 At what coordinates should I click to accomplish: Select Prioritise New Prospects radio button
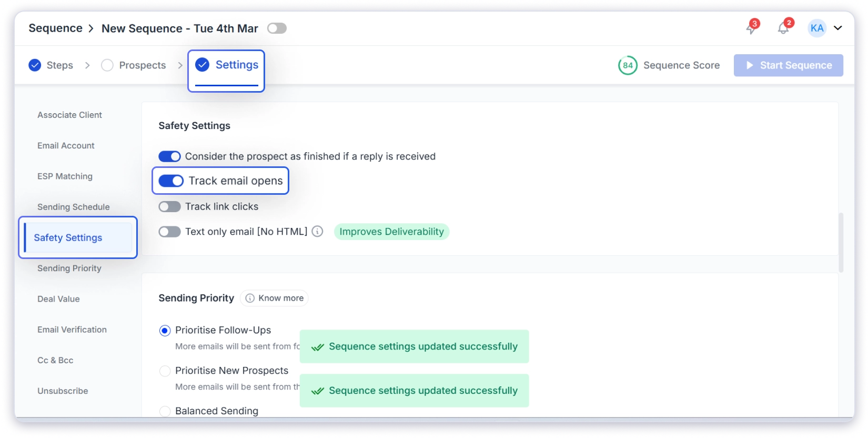(165, 371)
